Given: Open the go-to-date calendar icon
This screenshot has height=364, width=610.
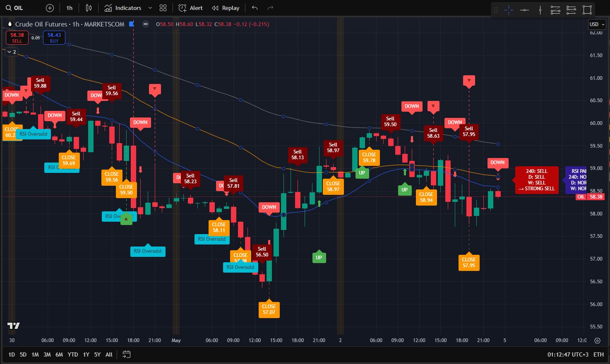Looking at the screenshot, I should pos(127,354).
